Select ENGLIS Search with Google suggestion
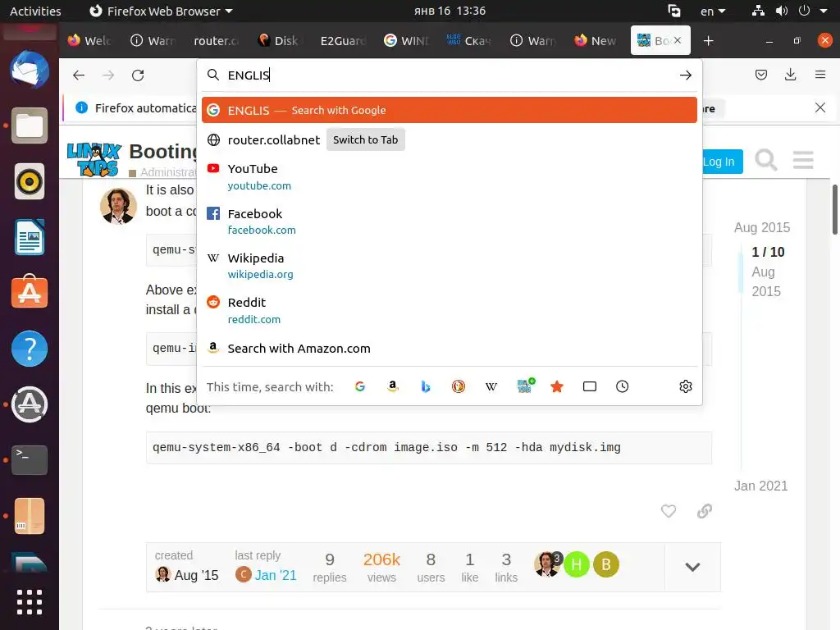Image resolution: width=840 pixels, height=630 pixels. pos(449,111)
